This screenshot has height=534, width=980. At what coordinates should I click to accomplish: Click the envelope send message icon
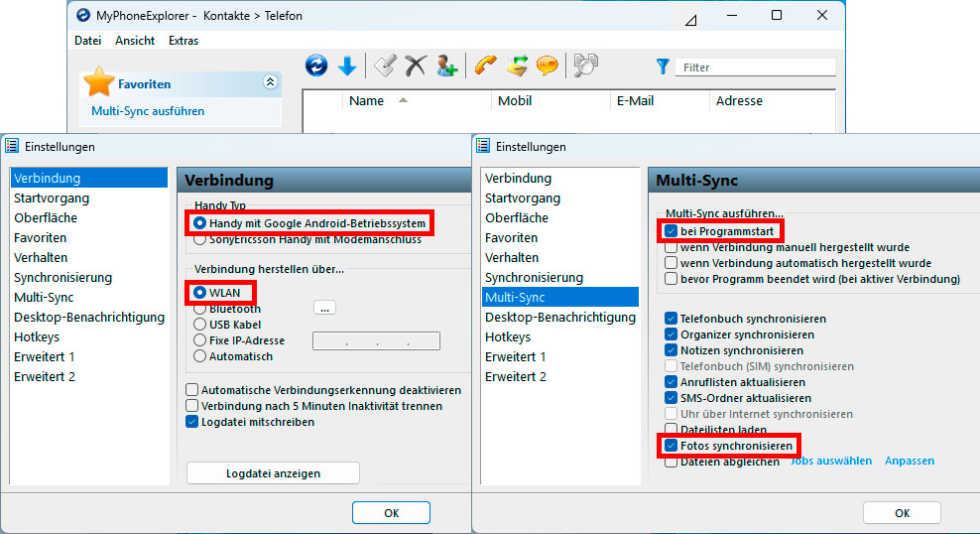[517, 66]
